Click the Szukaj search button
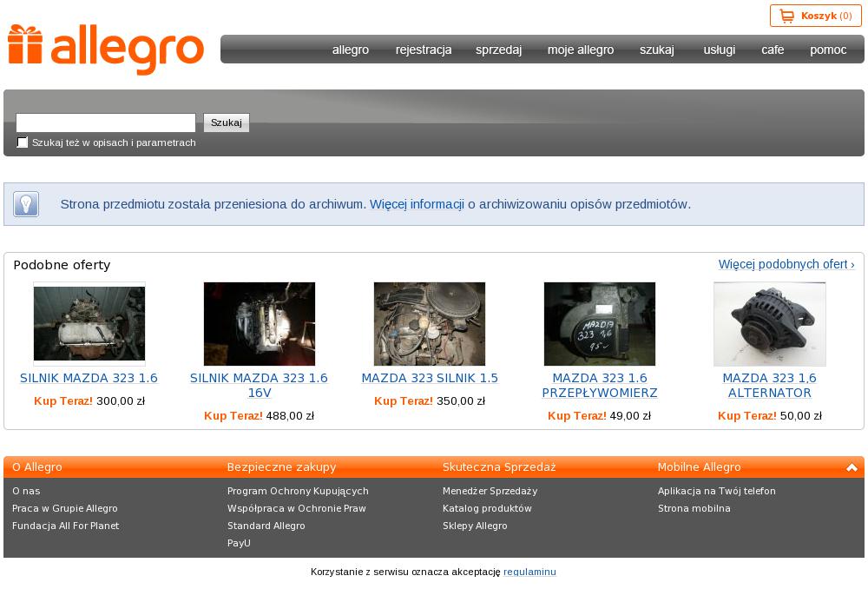868x589 pixels. coord(227,122)
